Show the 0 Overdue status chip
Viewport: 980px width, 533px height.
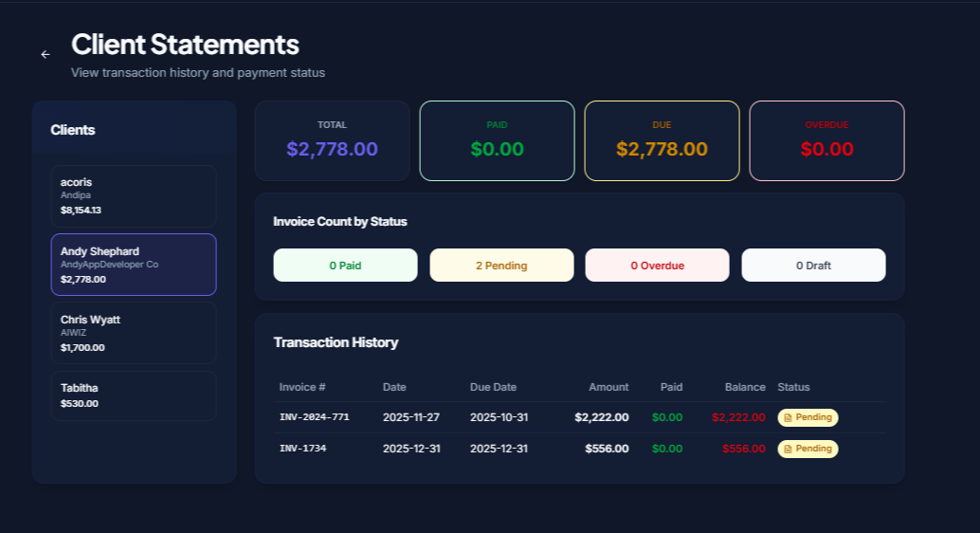click(657, 266)
